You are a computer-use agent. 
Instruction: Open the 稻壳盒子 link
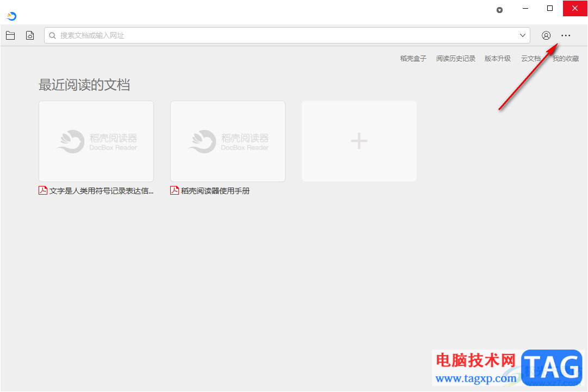pyautogui.click(x=413, y=59)
